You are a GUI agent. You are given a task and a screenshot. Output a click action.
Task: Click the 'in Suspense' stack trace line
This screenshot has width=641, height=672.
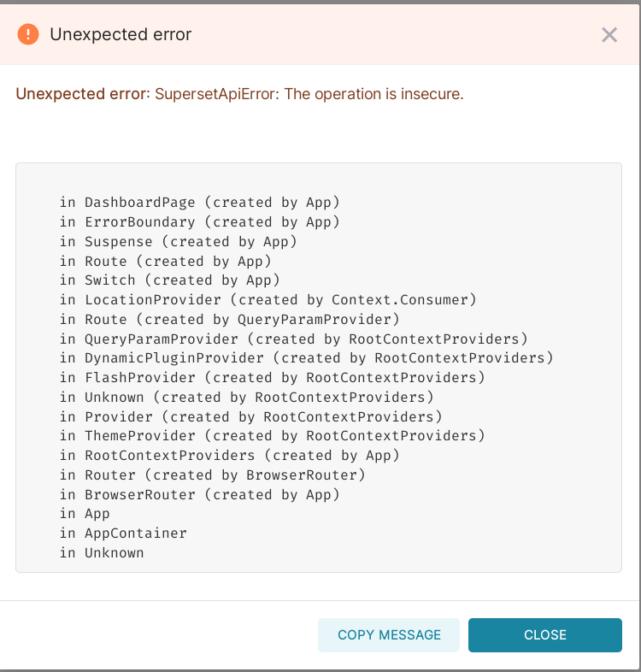click(x=178, y=241)
